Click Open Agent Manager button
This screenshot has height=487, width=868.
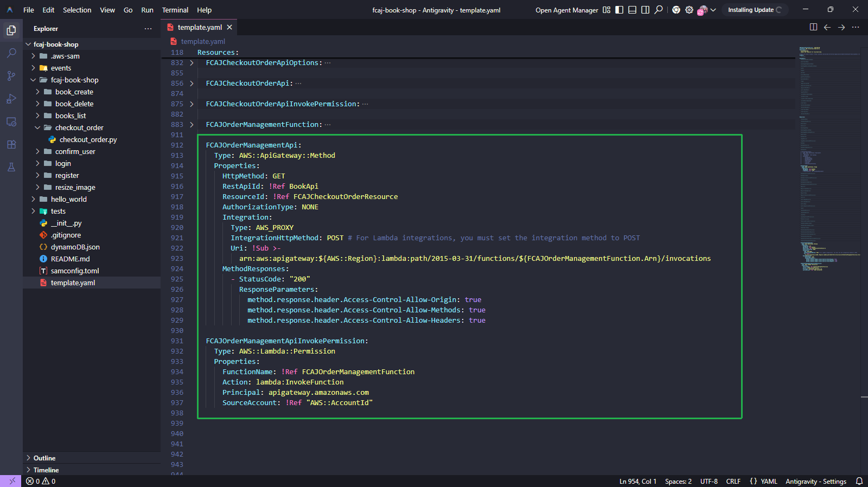click(x=567, y=10)
